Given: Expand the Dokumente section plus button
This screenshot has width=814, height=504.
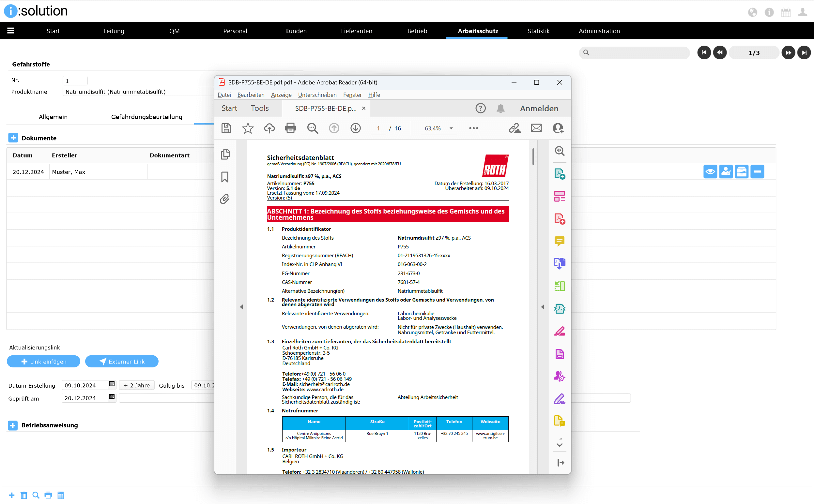Looking at the screenshot, I should click(13, 138).
